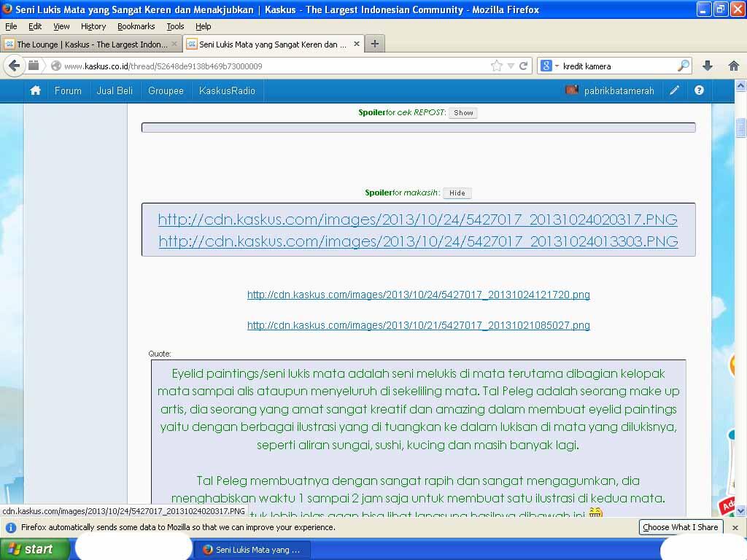The image size is (747, 560).
Task: Click the vertical scrollbar thumb
Action: 740,128
